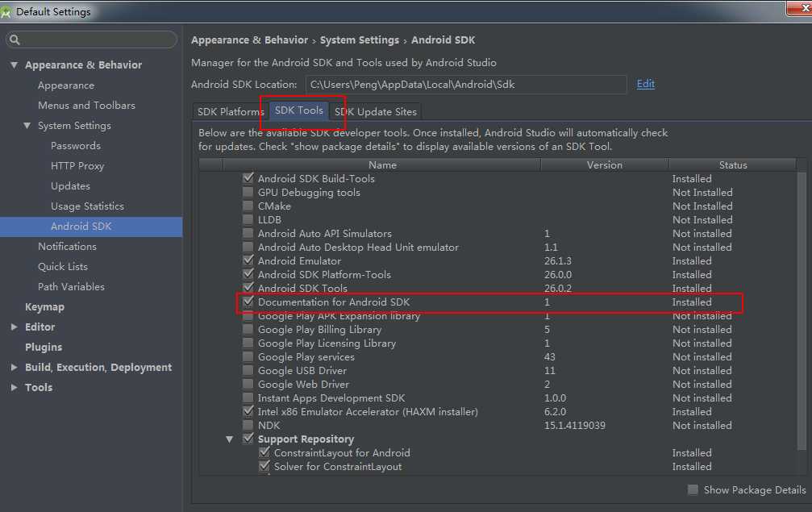Click the search magnifier icon

click(15, 40)
